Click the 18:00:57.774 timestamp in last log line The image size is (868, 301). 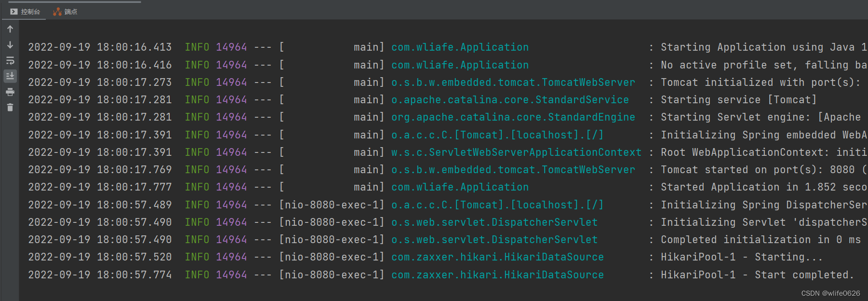click(134, 275)
